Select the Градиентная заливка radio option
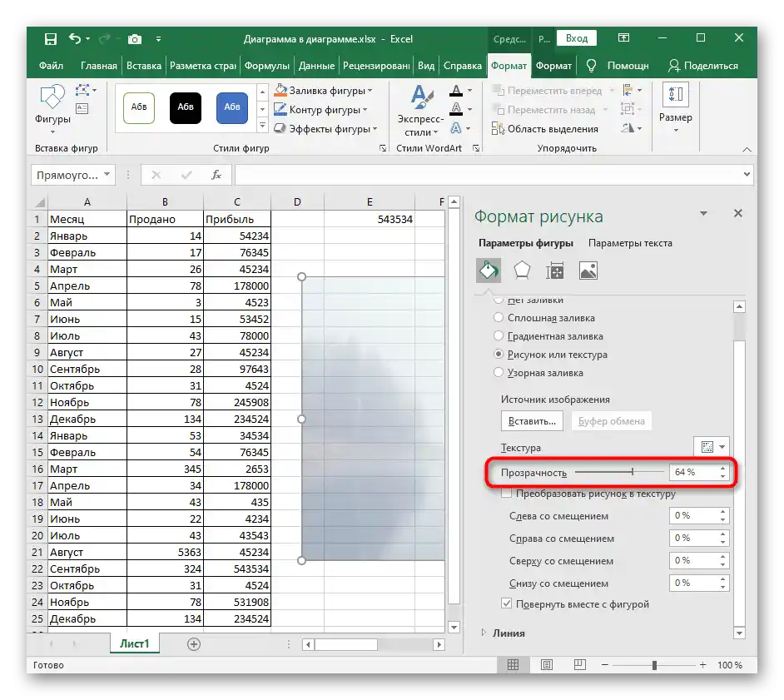This screenshot has height=700, width=784. point(499,336)
